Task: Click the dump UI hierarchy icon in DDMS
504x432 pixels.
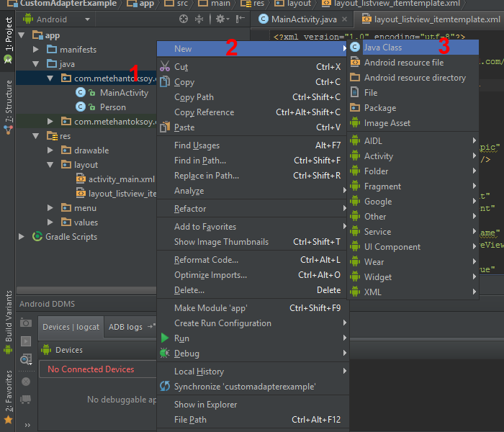Action: click(26, 359)
